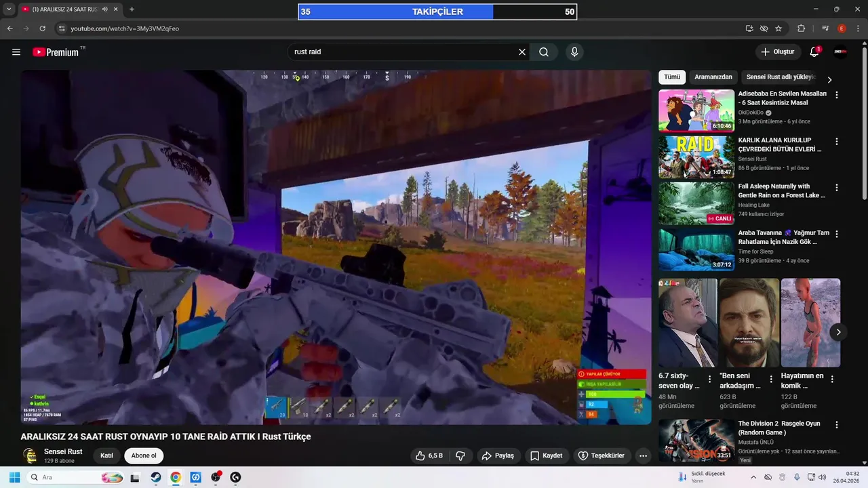Open options menu for Fall Asleep Naturally video
This screenshot has height=488, width=868.
click(837, 188)
